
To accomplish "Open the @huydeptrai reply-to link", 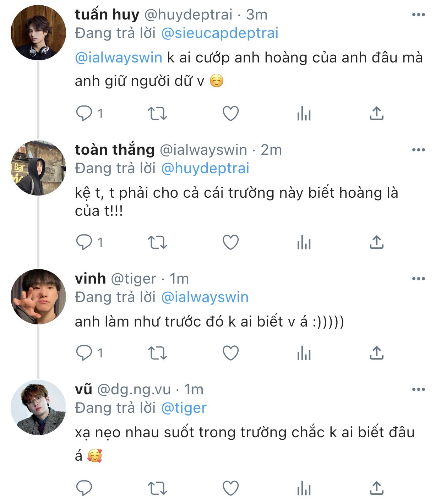I will [x=205, y=168].
